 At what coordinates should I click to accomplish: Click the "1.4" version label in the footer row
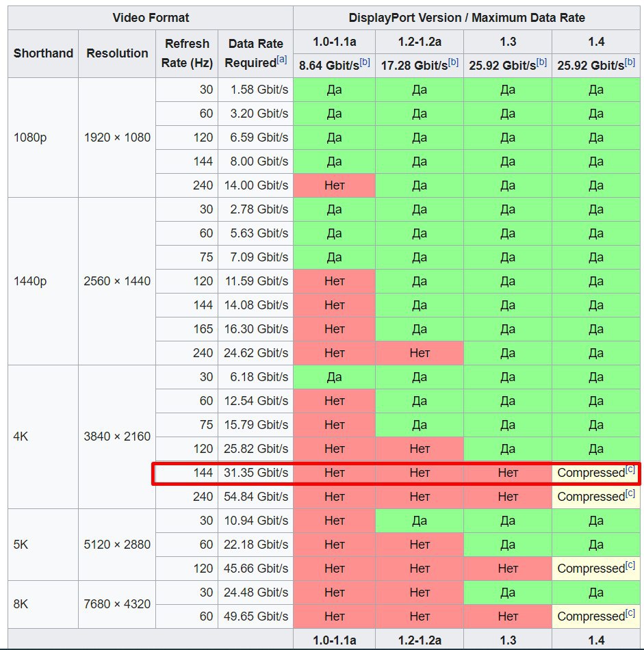click(x=596, y=640)
